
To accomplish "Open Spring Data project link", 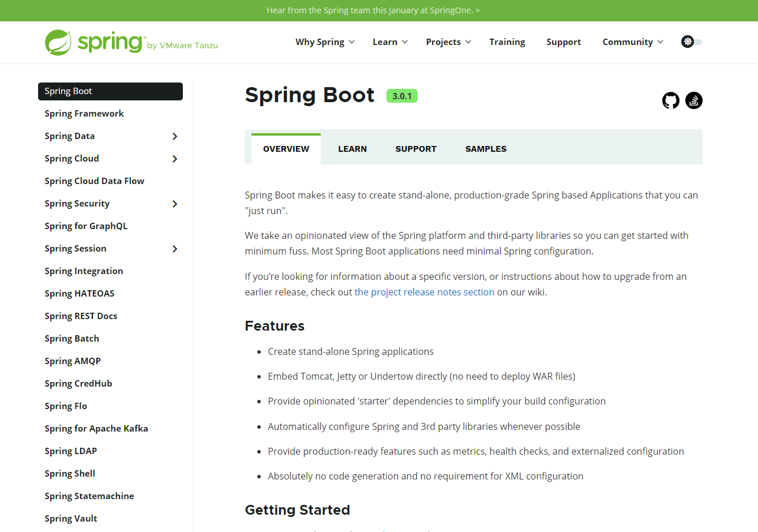I will pyautogui.click(x=70, y=136).
